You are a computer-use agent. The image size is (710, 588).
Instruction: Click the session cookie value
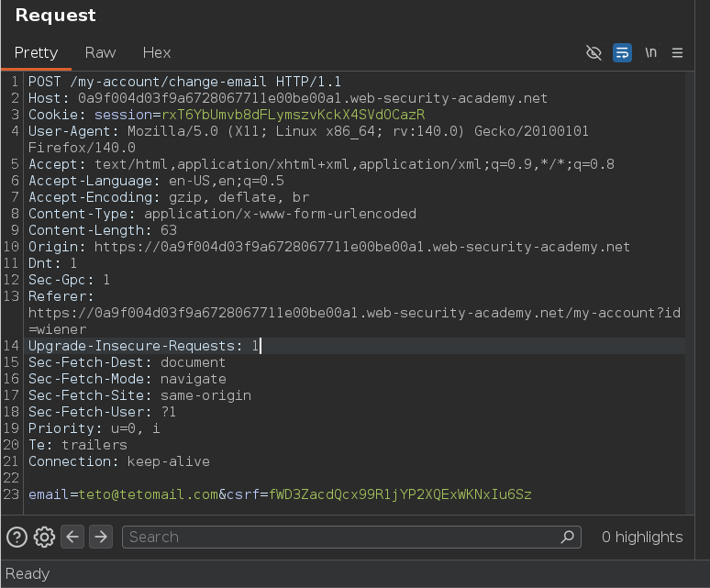(294, 115)
